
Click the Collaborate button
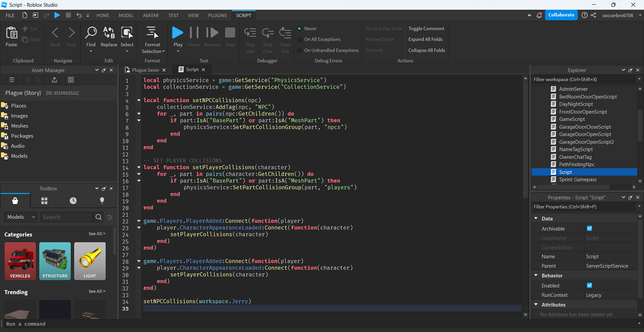[x=561, y=14]
